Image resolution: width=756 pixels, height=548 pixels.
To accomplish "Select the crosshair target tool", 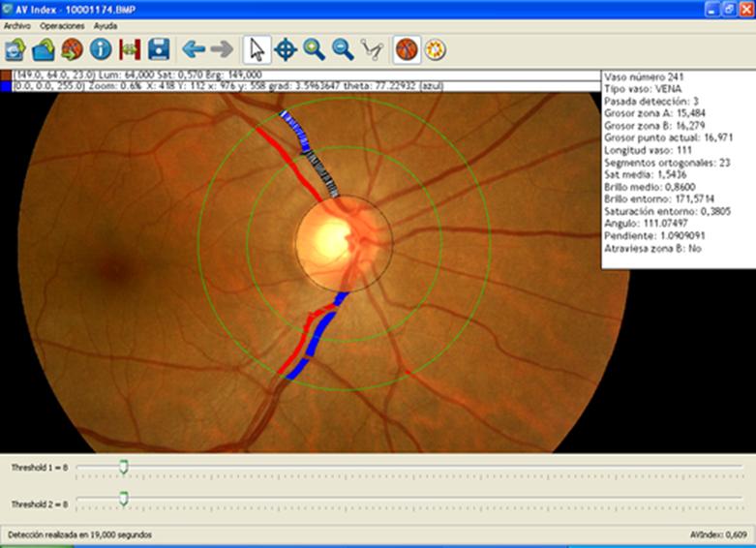I will (x=286, y=48).
